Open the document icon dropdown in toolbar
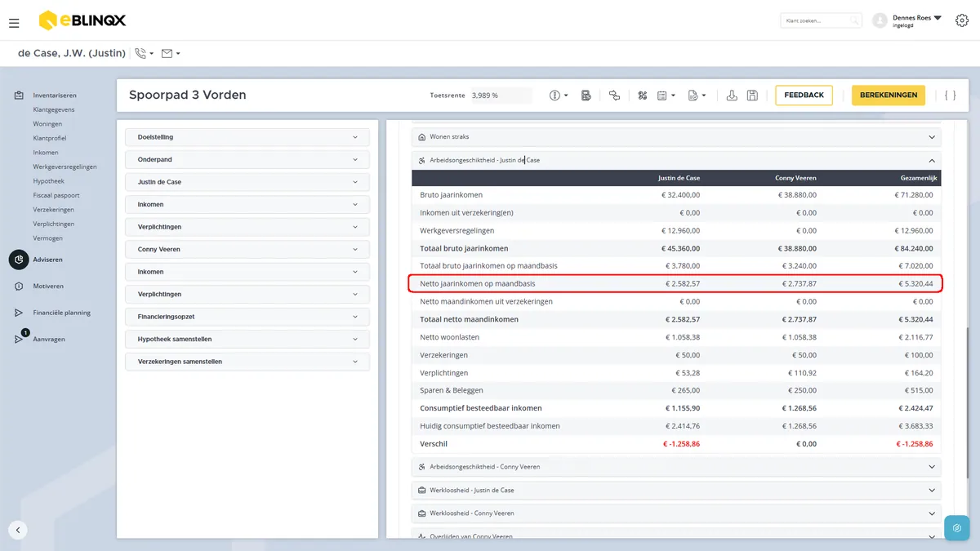 tap(697, 96)
